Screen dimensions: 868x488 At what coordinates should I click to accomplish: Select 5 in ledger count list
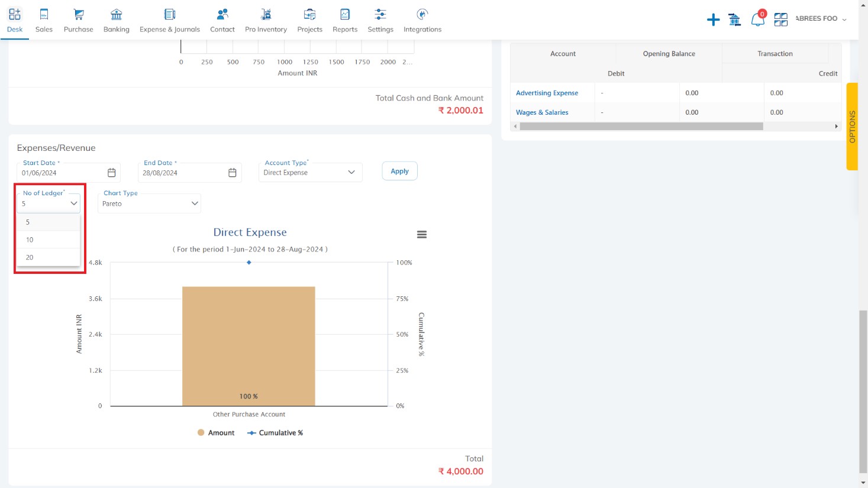(x=49, y=222)
